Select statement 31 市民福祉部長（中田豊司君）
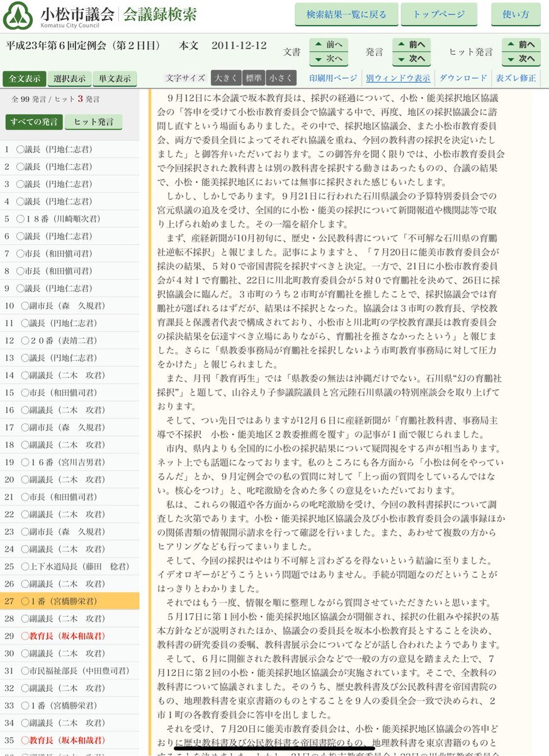This screenshot has height=756, width=549. (x=70, y=670)
